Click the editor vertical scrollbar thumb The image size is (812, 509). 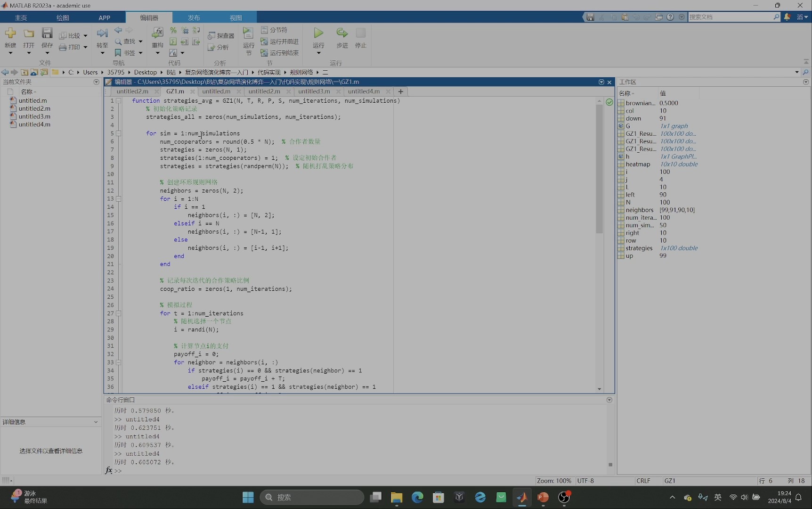(599, 169)
